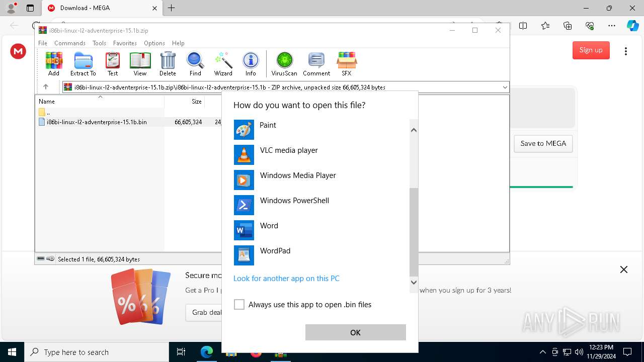644x362 pixels.
Task: Open Edge Settings and more ellipsis
Action: coord(612,26)
